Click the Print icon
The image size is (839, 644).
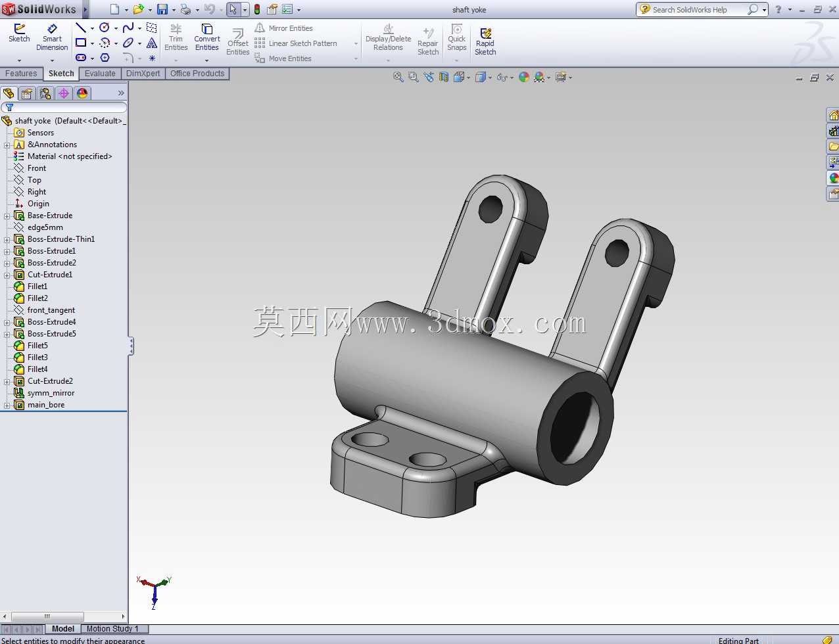point(185,9)
